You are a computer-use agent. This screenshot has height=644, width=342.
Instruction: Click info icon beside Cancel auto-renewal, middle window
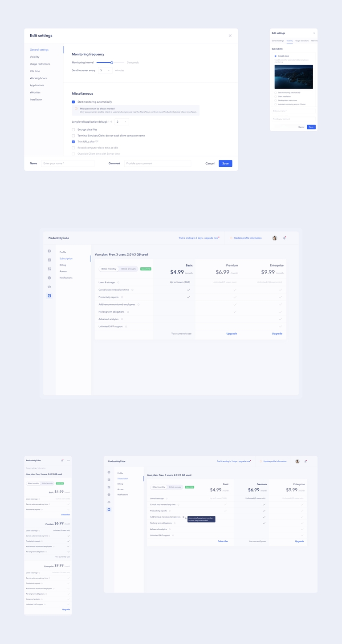[133, 290]
